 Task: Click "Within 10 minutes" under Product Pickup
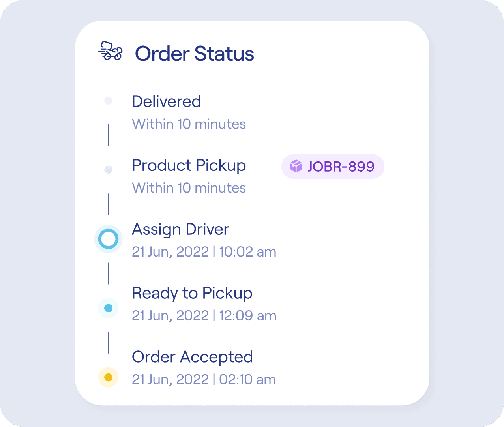189,188
